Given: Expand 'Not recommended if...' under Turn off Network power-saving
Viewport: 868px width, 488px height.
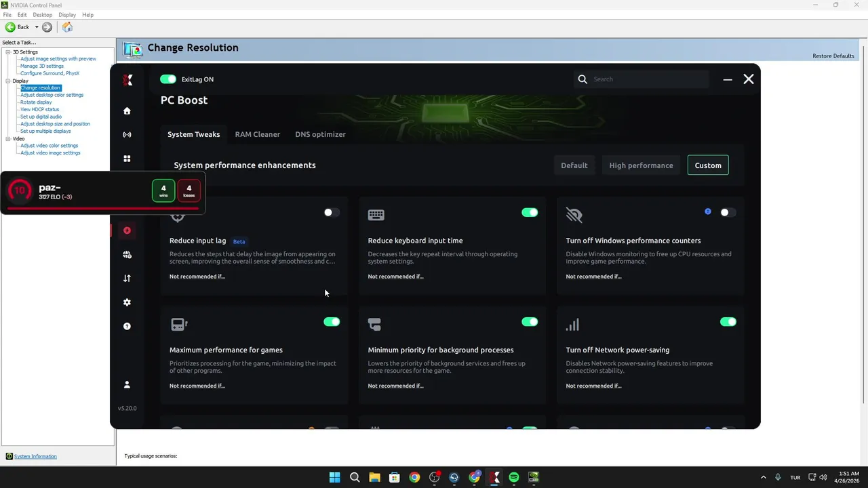Looking at the screenshot, I should [593, 386].
